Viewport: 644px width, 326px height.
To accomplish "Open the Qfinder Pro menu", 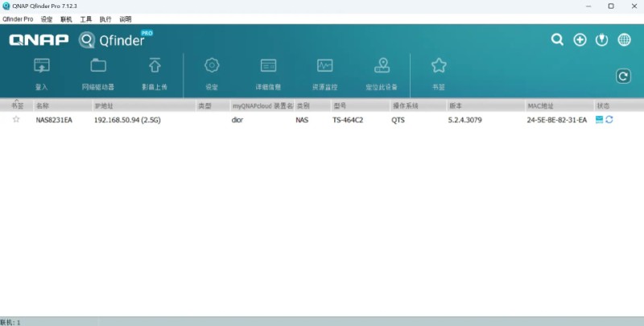I will click(17, 19).
